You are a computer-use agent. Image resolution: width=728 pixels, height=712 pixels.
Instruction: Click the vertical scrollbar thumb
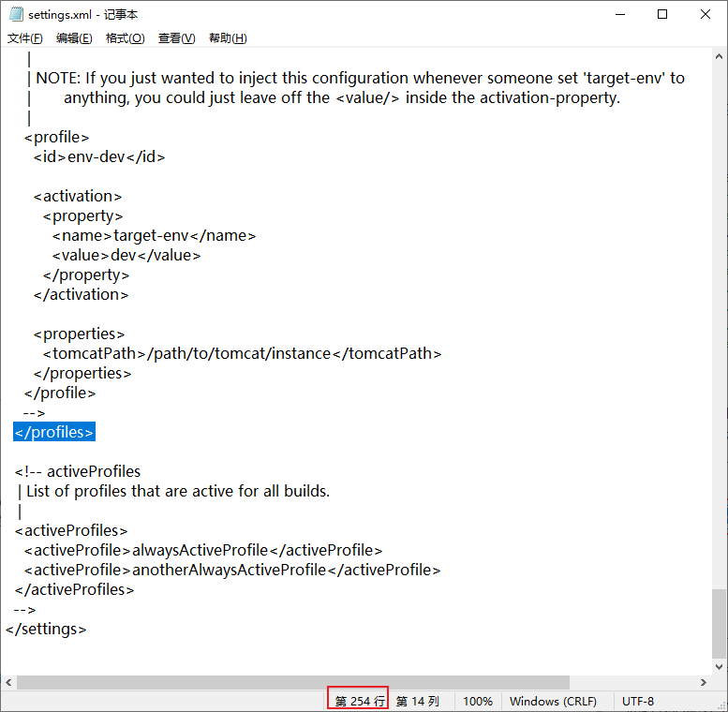[719, 623]
